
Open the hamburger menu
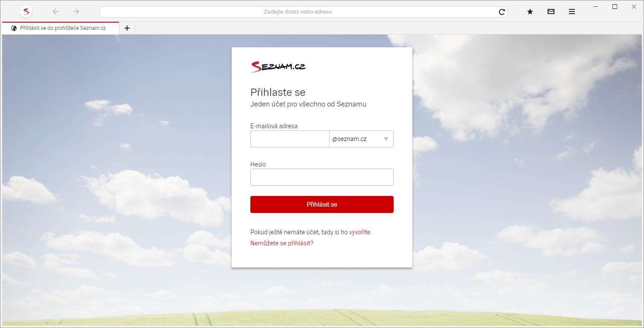click(572, 12)
